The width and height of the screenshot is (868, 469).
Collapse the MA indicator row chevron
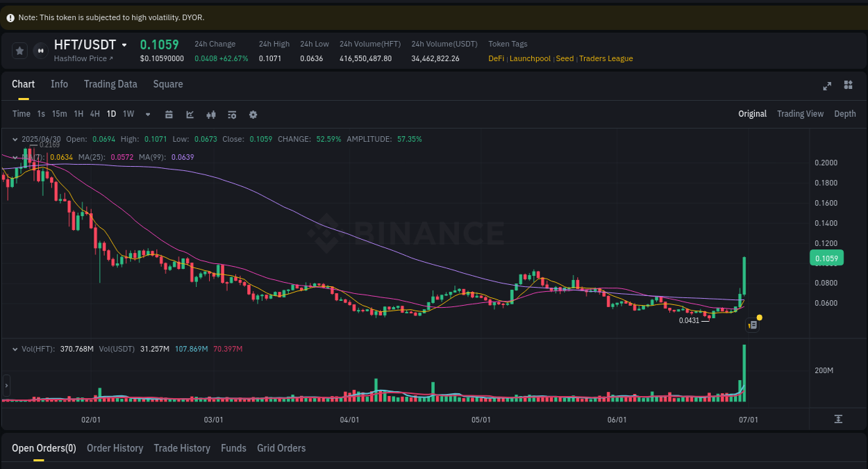[x=17, y=157]
